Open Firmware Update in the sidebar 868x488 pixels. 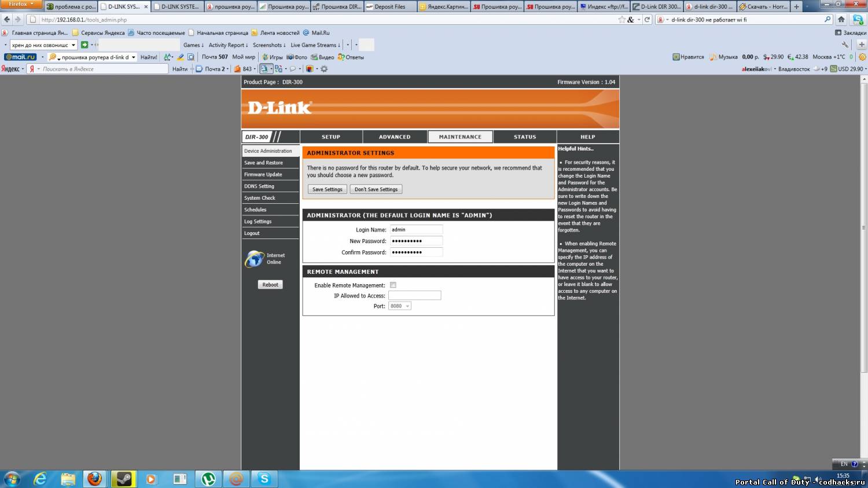point(270,174)
